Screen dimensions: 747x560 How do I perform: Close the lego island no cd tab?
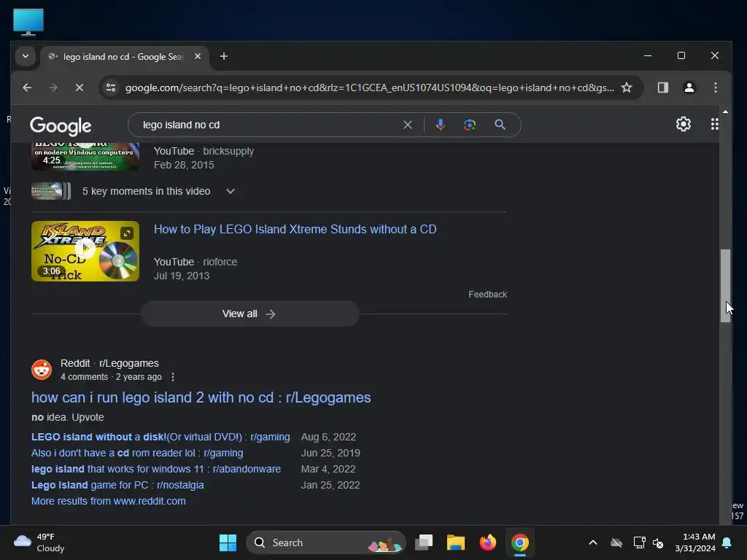198,56
